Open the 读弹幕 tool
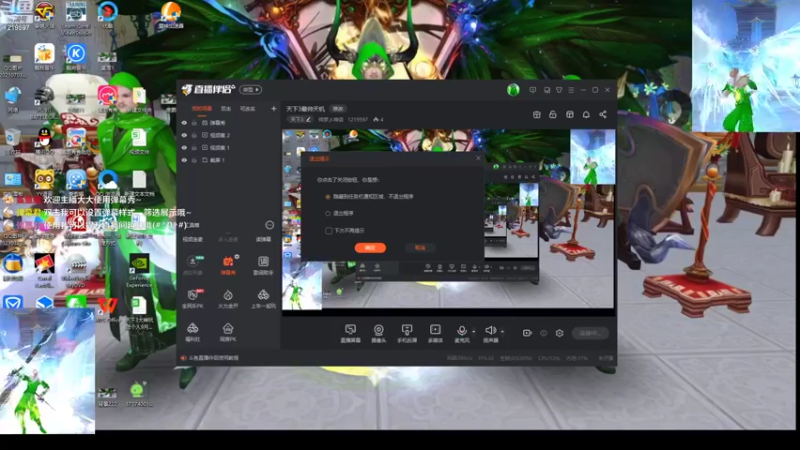 [263, 239]
